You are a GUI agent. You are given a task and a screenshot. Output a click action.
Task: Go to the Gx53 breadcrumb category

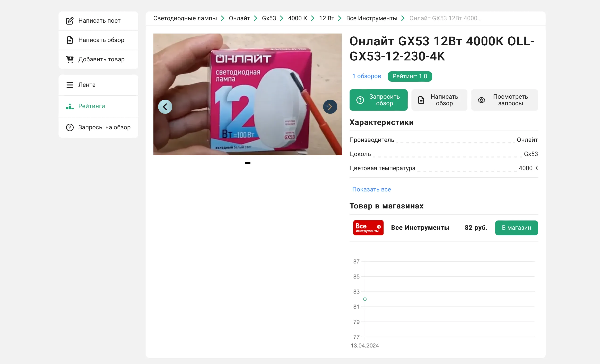pos(269,18)
